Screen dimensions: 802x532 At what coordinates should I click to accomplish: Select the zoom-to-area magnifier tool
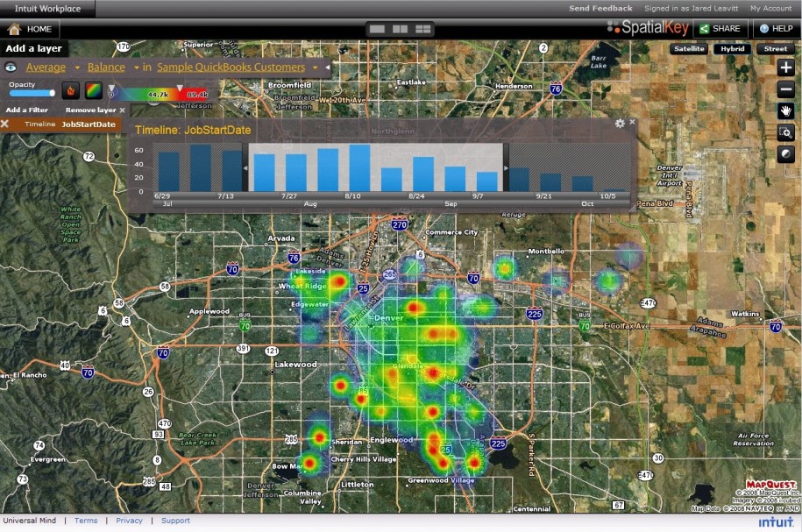click(x=785, y=132)
